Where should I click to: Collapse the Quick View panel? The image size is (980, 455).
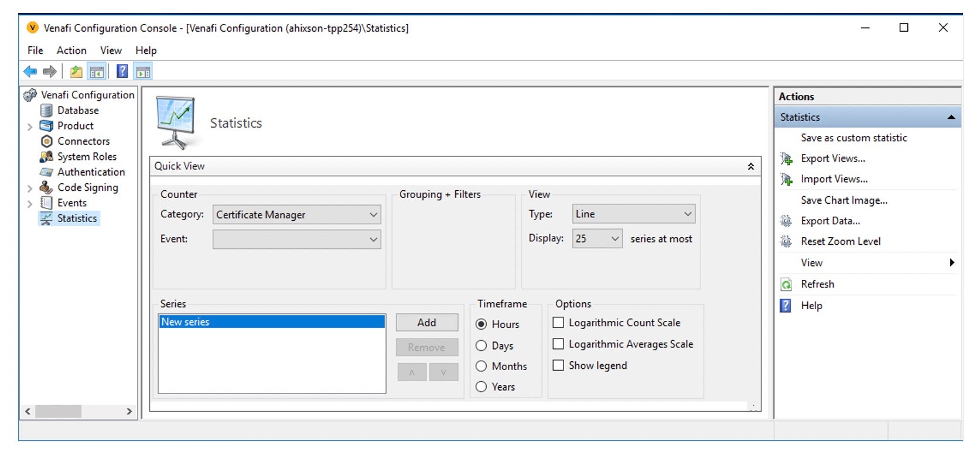click(x=750, y=166)
